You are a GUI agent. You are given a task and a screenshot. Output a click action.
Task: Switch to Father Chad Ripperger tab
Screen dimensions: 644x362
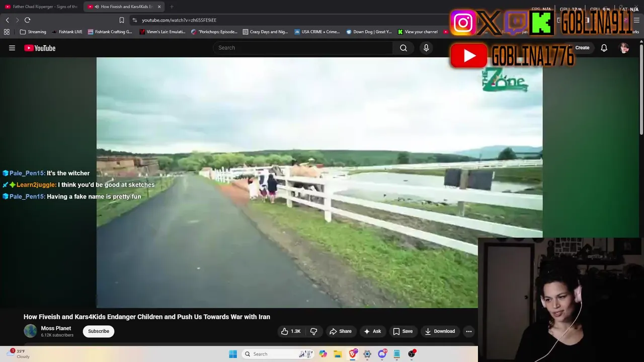click(41, 7)
